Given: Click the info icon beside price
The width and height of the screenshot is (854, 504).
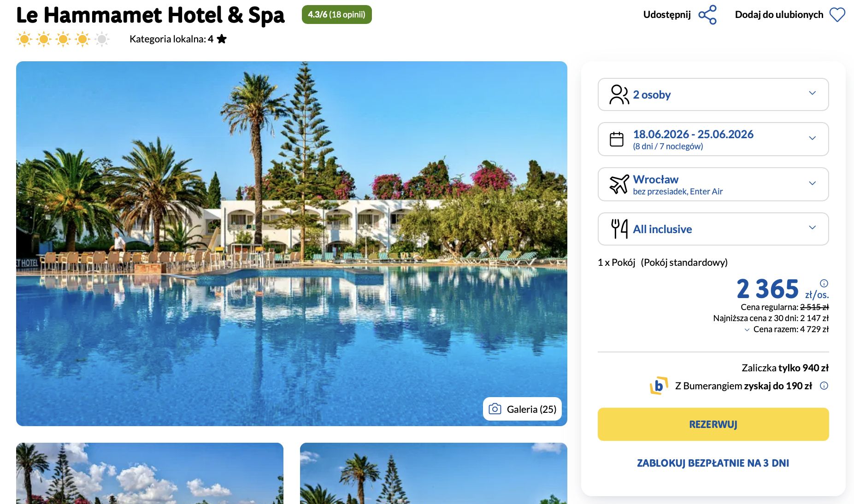Looking at the screenshot, I should [824, 283].
